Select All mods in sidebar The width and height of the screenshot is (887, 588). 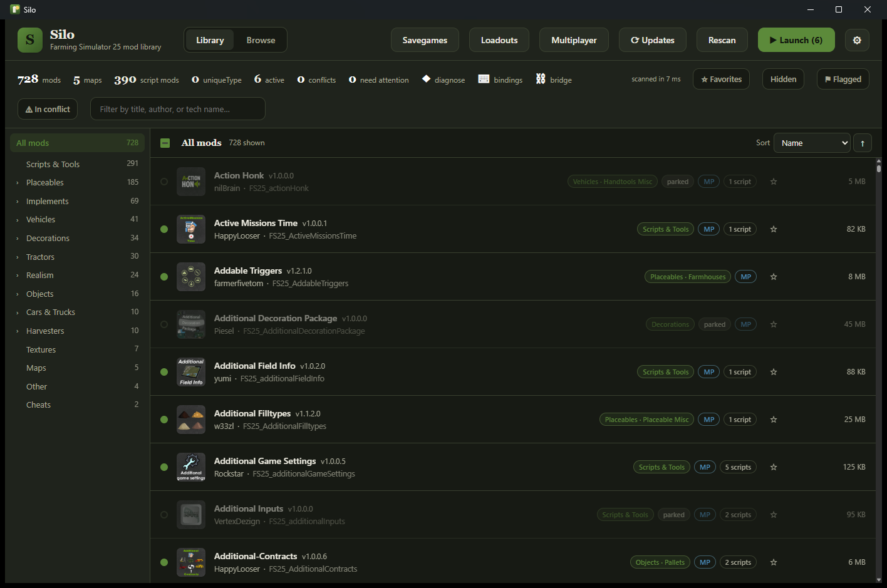[x=77, y=143]
